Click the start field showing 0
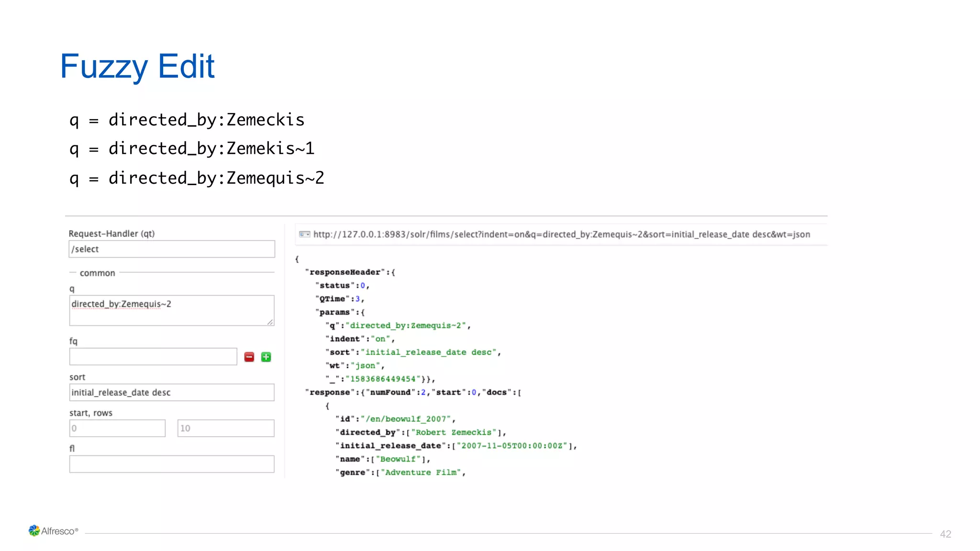Image resolution: width=980 pixels, height=551 pixels. point(117,428)
